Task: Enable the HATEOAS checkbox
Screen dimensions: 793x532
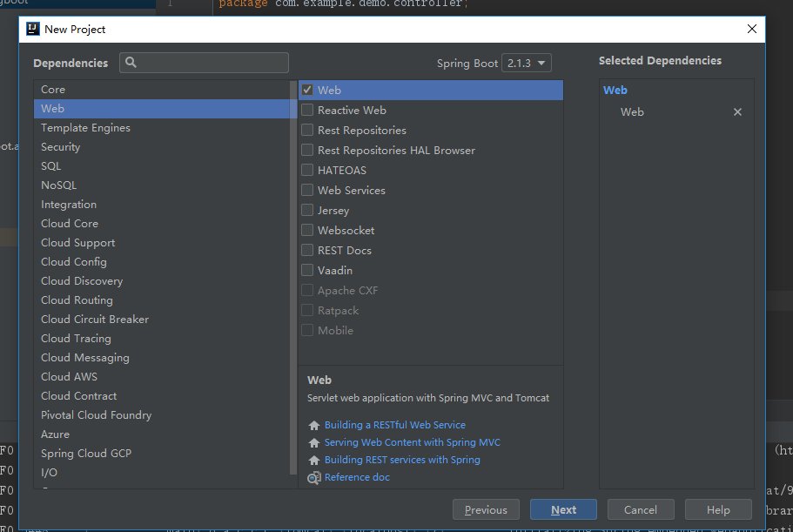Action: click(x=307, y=170)
